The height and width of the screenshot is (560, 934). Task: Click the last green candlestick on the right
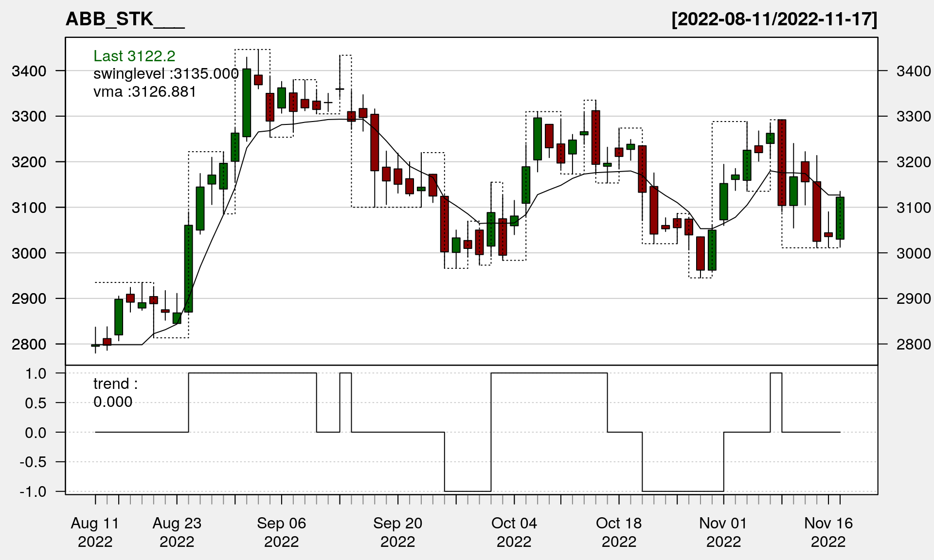coord(840,218)
